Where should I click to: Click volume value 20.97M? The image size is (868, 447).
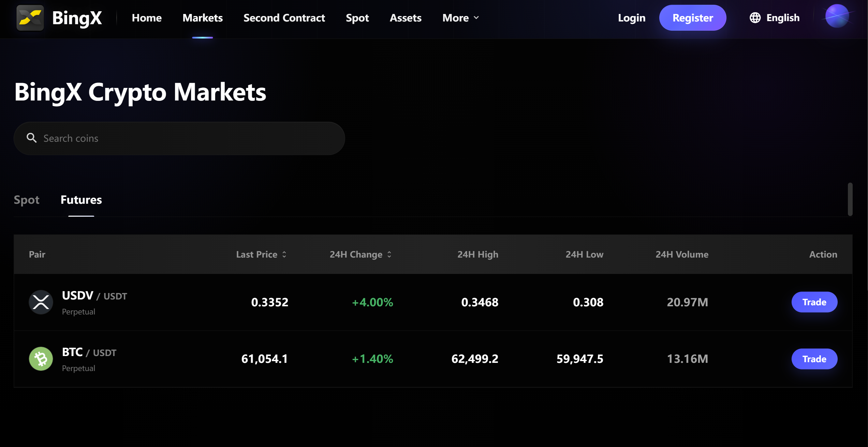688,302
